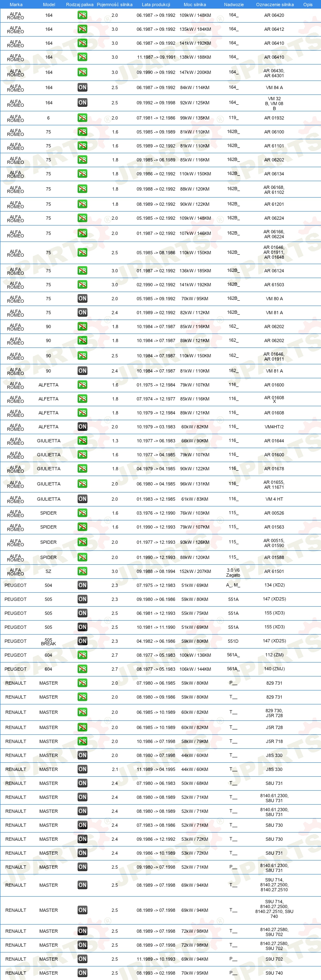
Task: Select the engine code 'VM 32 B, VM 08 B'
Action: point(274,104)
